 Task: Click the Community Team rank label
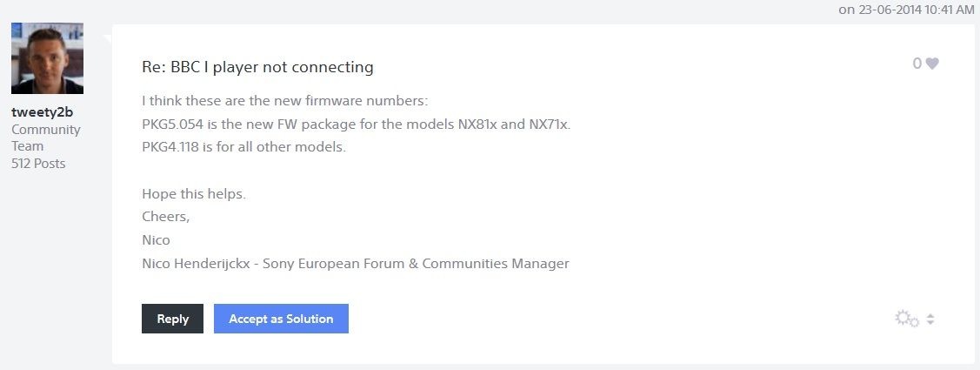[45, 138]
